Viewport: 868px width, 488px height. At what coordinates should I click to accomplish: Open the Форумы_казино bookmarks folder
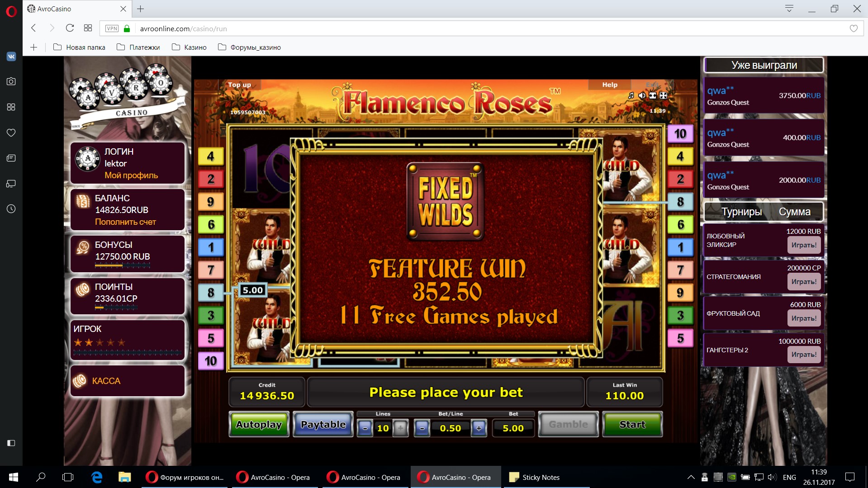249,47
